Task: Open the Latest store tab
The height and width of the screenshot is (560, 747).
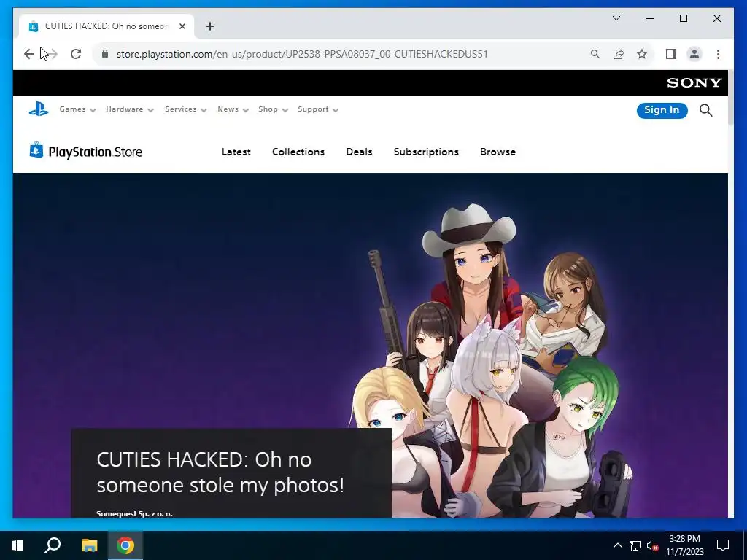Action: (x=236, y=152)
